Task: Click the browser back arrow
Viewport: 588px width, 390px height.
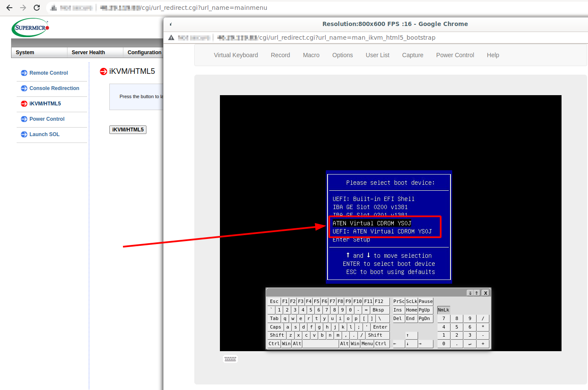Action: 9,8
